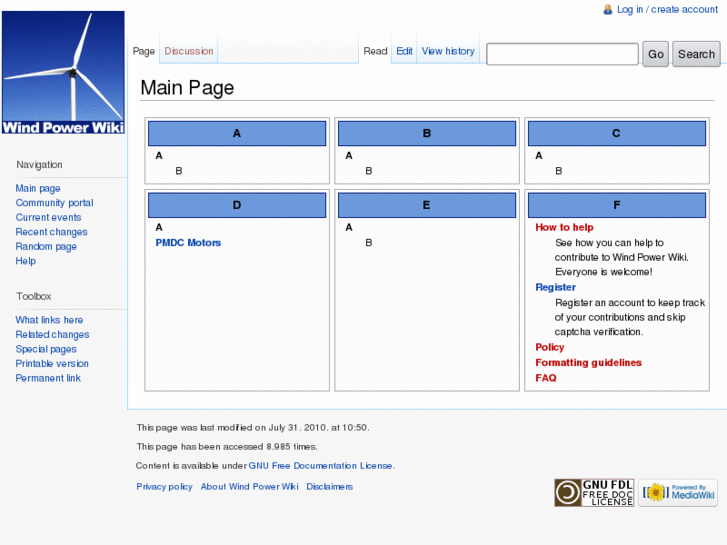Image resolution: width=727 pixels, height=545 pixels.
Task: Click the Navigation sidebar heading
Action: pos(39,165)
